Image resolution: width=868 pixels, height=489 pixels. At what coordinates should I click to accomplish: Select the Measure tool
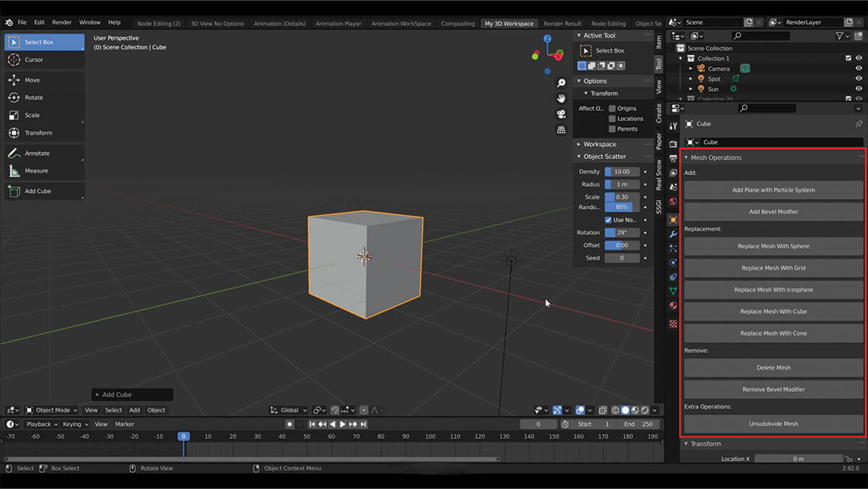coord(36,171)
